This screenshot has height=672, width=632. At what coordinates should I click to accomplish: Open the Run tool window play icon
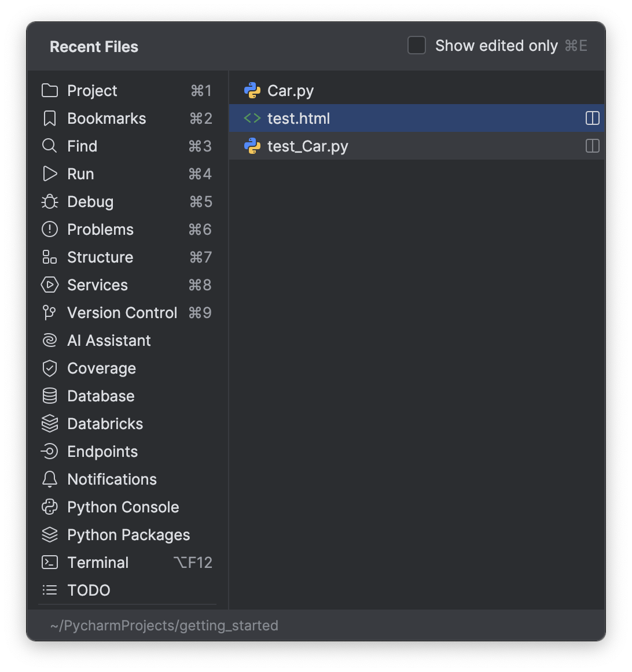[50, 174]
